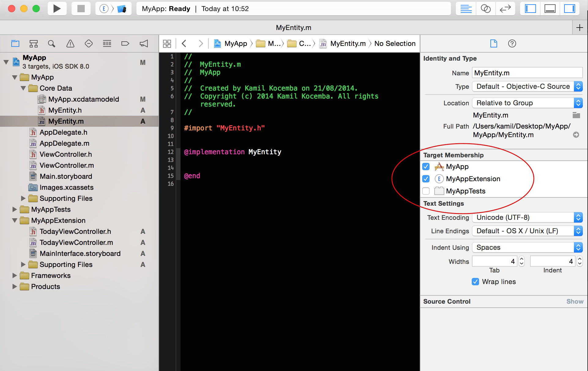Adjust the Indent width stepper

point(579,261)
